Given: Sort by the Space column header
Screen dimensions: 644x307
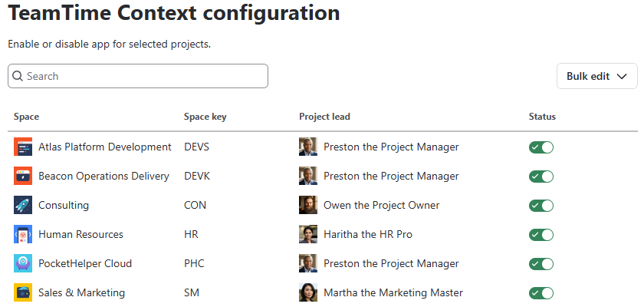Looking at the screenshot, I should (x=26, y=117).
